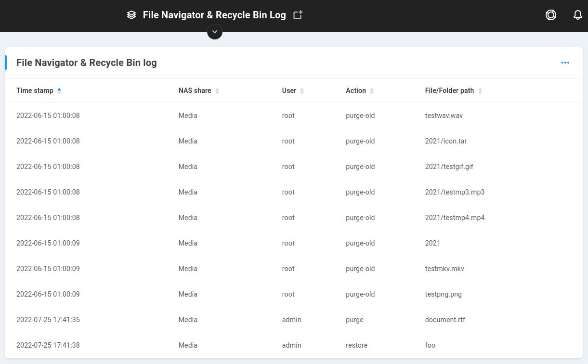Viewport: 588px width, 364px height.
Task: Select the testpng.png path cell
Action: pyautogui.click(x=444, y=294)
